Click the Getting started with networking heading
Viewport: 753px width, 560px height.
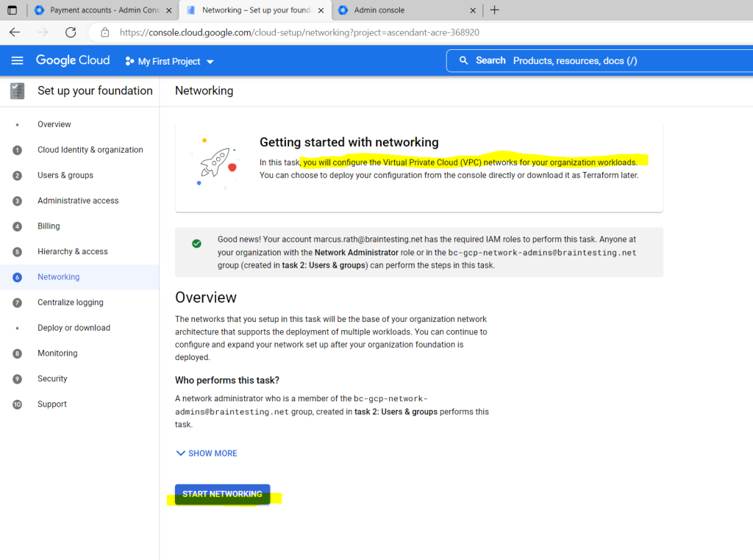coord(349,142)
